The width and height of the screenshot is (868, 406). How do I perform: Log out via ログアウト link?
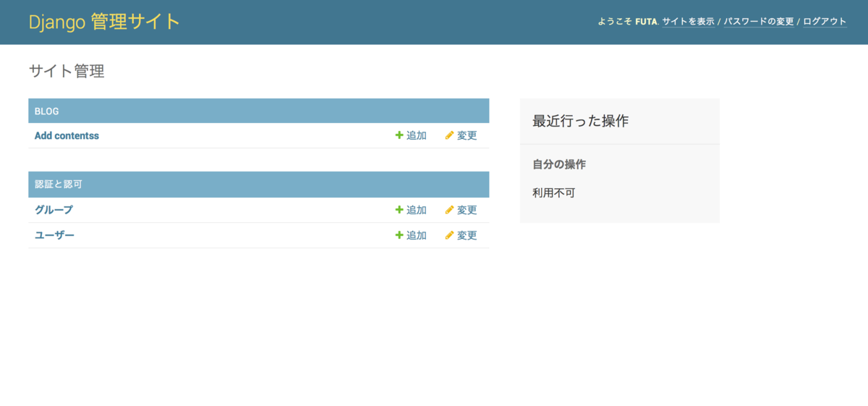pyautogui.click(x=825, y=22)
